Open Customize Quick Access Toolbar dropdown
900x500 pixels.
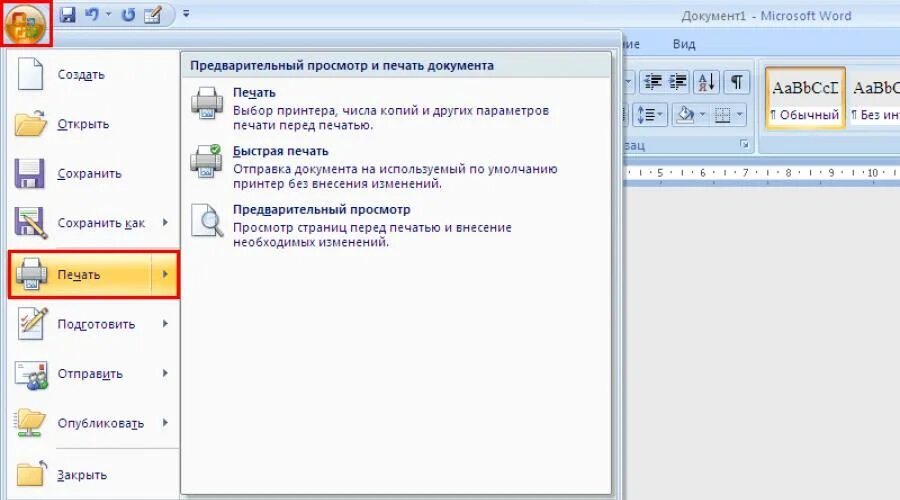coord(186,13)
